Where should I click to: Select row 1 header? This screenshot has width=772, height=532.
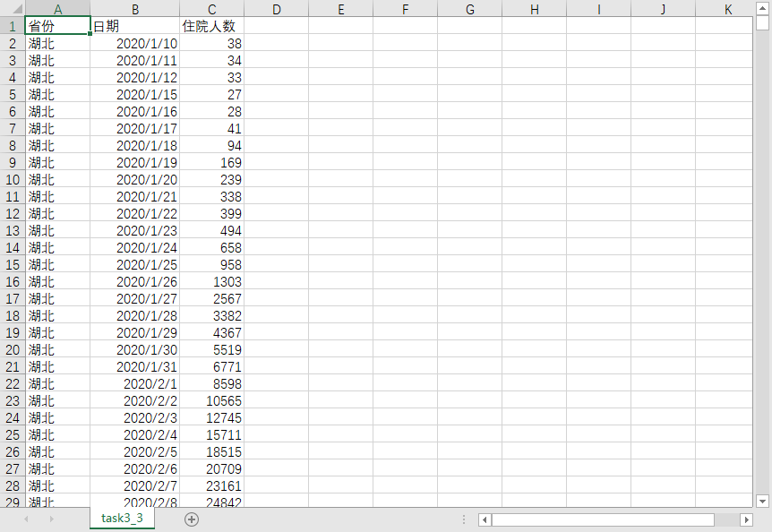click(13, 26)
